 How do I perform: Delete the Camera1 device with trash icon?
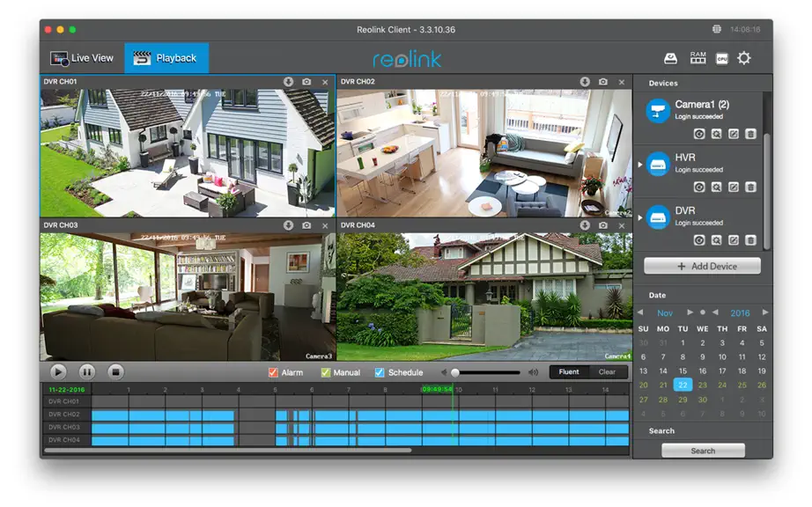[x=750, y=134]
